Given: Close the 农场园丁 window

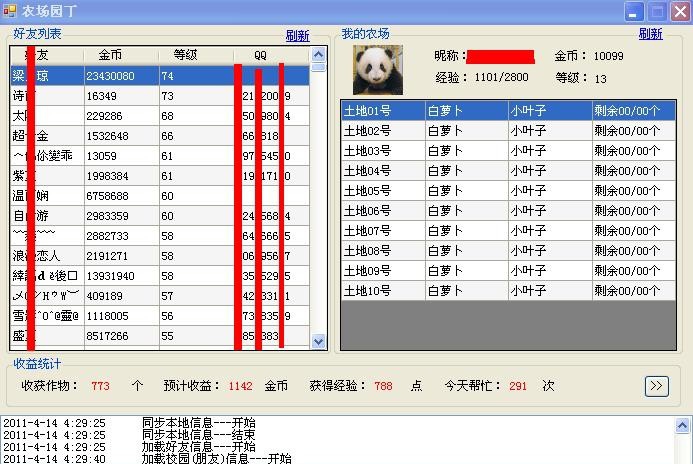Looking at the screenshot, I should point(681,11).
